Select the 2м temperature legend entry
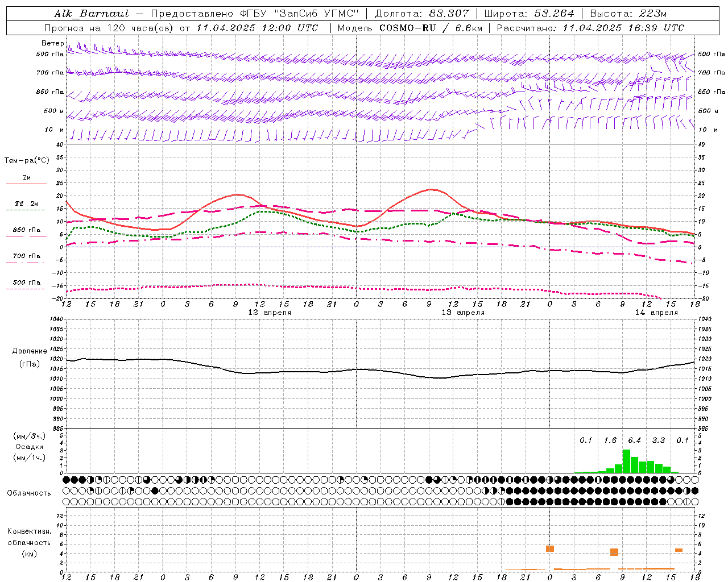This screenshot has height=582, width=728. pyautogui.click(x=27, y=178)
